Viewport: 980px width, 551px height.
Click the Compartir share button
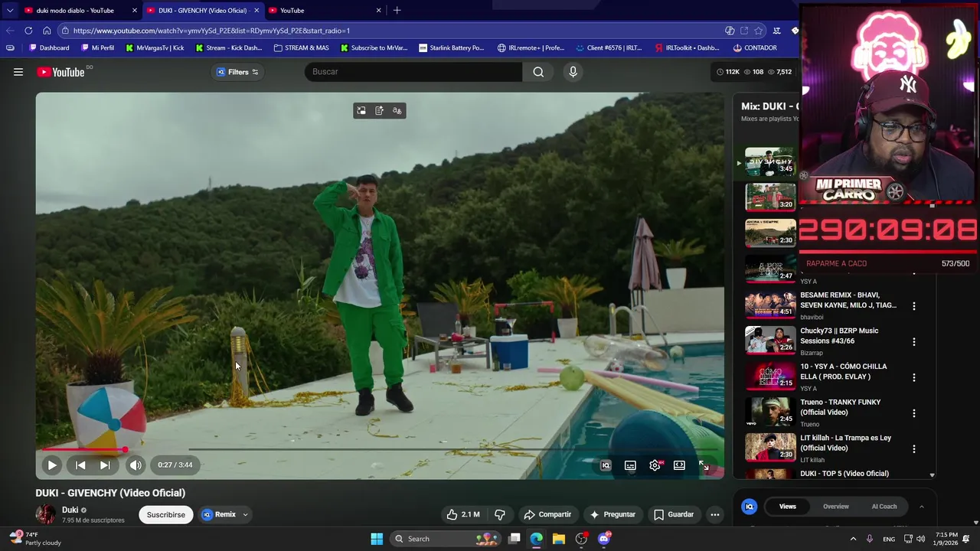(547, 514)
